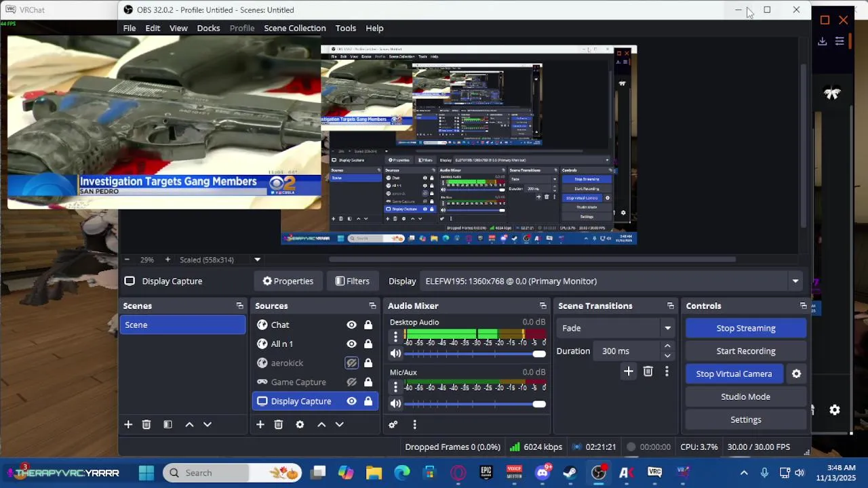
Task: Open Mic/Aux options three-dot menu
Action: coord(395,387)
